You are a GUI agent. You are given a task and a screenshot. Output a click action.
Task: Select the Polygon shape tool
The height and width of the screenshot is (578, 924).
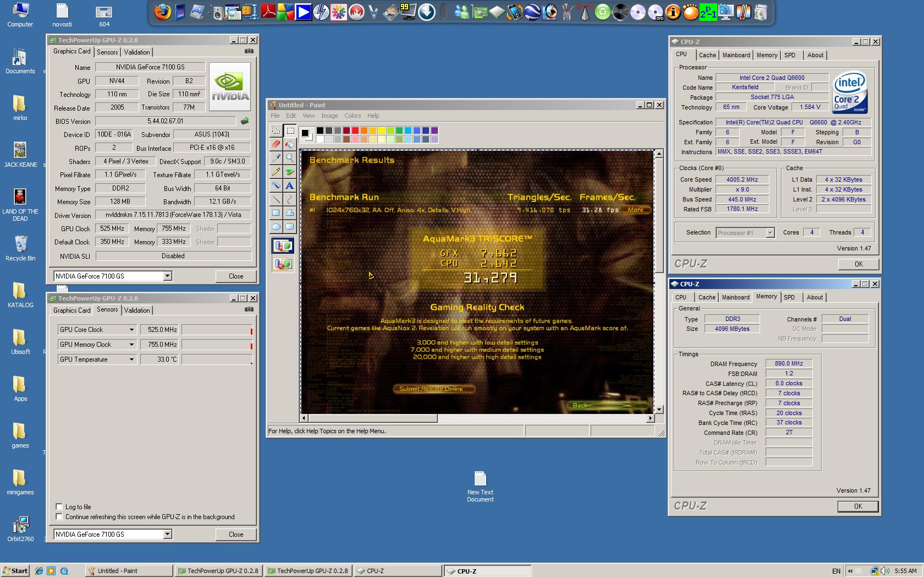[290, 213]
